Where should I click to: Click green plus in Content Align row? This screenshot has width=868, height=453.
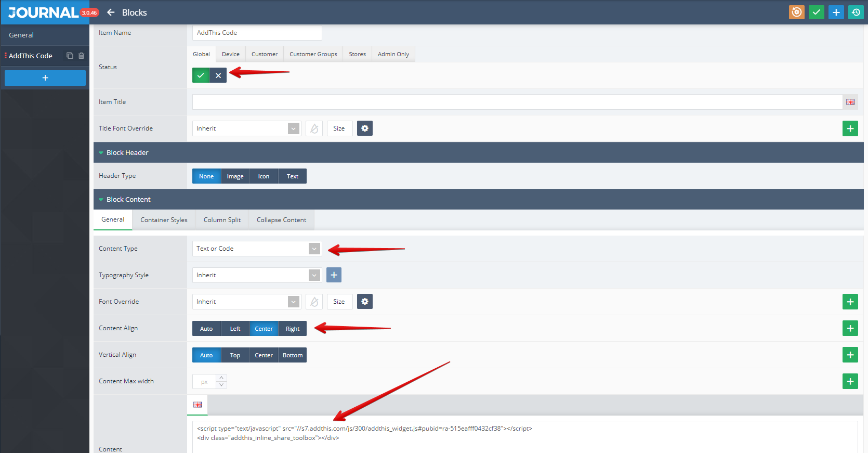850,328
